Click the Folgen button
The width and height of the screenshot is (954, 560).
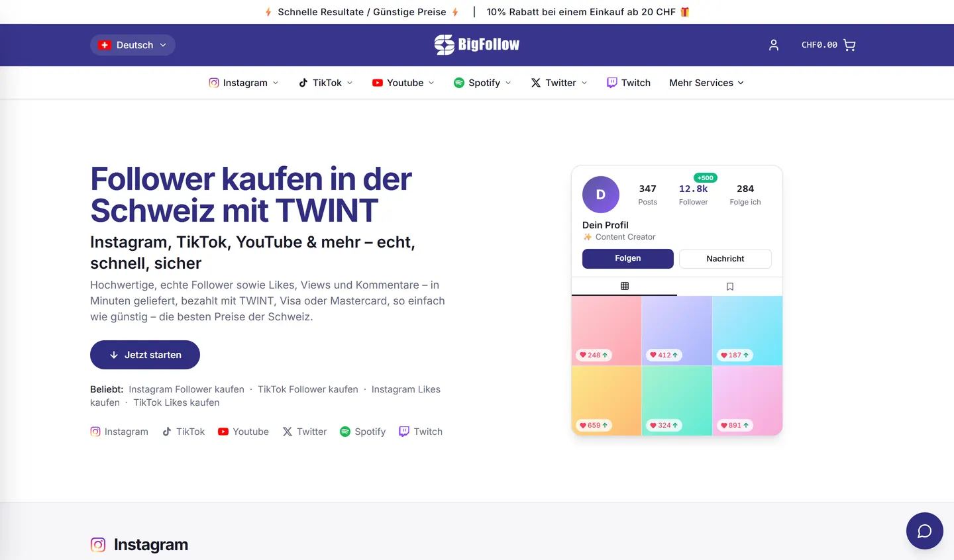click(628, 258)
